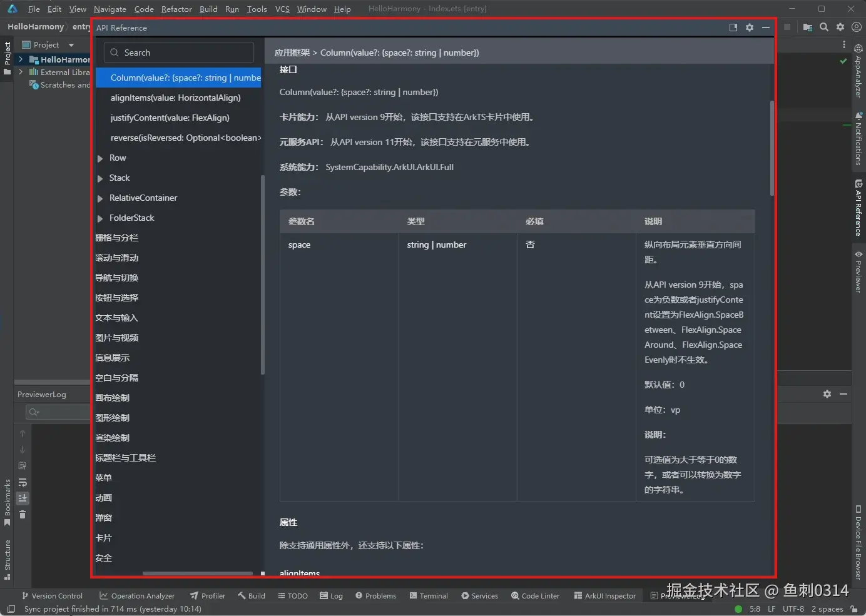This screenshot has height=616, width=866.
Task: Click the API content vertical scrollbar
Action: (772, 148)
